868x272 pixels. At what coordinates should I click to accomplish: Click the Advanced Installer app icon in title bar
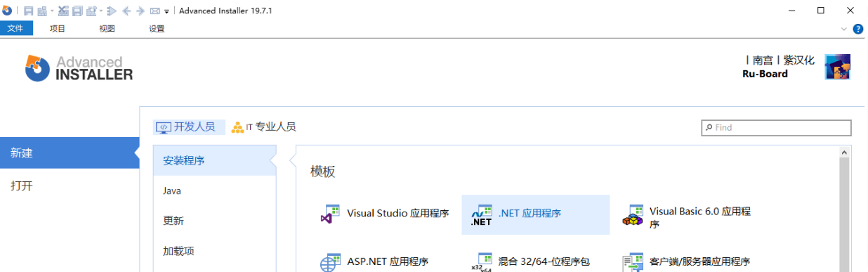coord(7,10)
